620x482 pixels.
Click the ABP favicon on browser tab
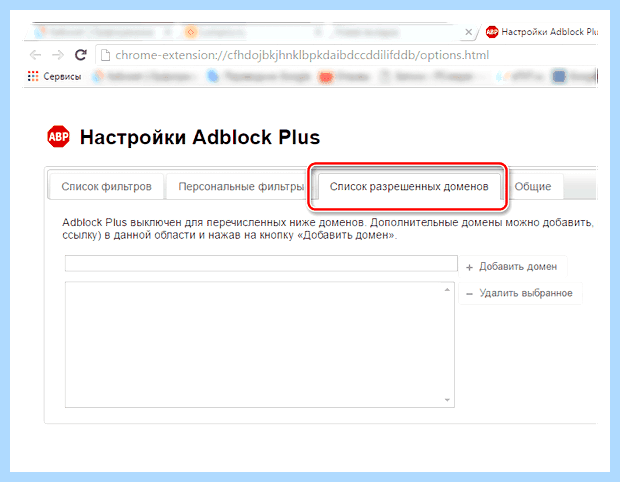[x=492, y=32]
